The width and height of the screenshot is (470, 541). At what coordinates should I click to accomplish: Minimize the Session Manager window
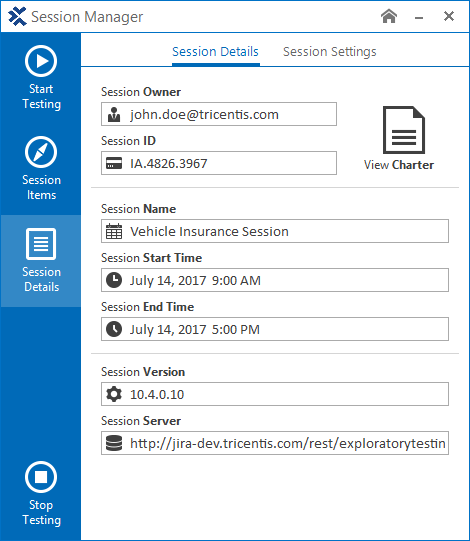click(419, 17)
